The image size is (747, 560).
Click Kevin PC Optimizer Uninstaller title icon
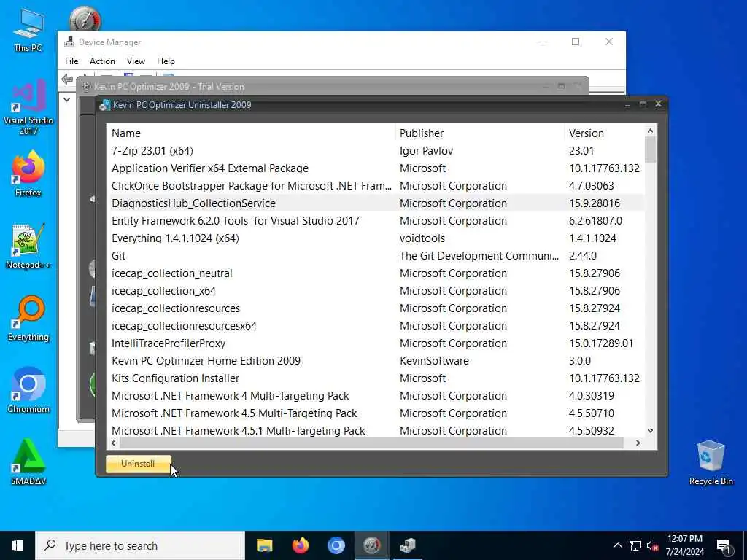point(104,105)
